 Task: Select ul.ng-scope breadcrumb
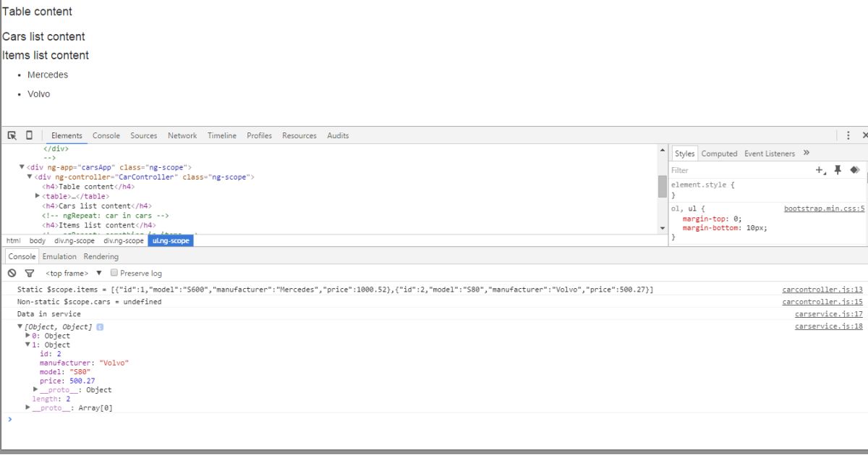pos(171,241)
